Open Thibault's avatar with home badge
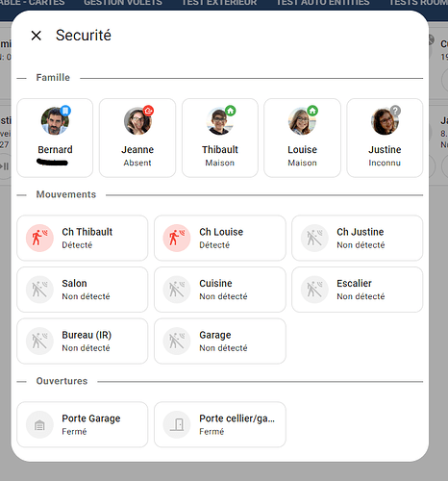Viewport: 448px width, 481px height. [x=220, y=121]
